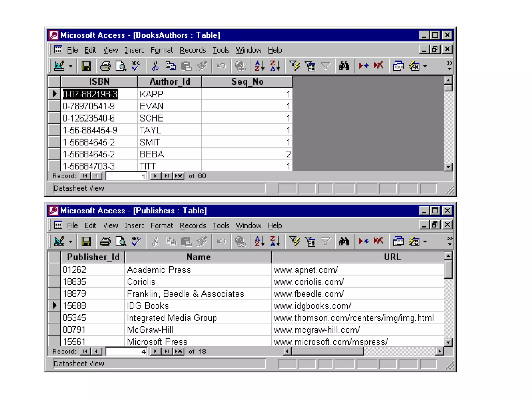
Task: Click Sort Descending in Publishers toolbar
Action: coord(275,242)
